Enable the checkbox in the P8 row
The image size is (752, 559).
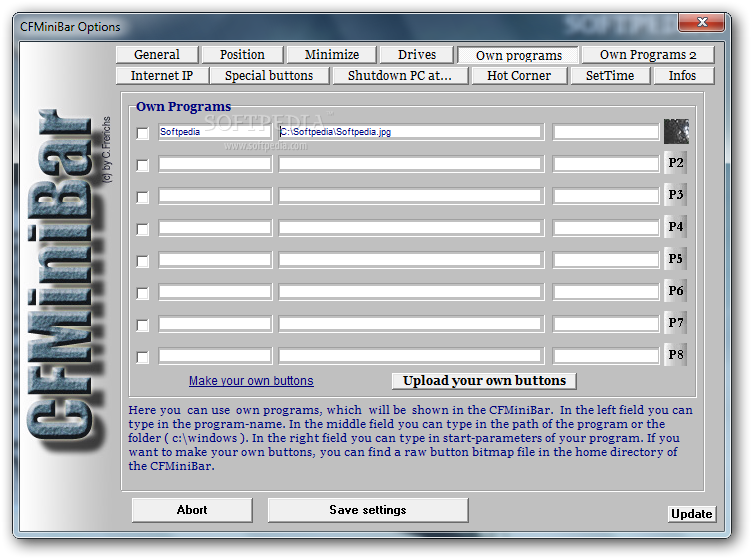click(142, 357)
